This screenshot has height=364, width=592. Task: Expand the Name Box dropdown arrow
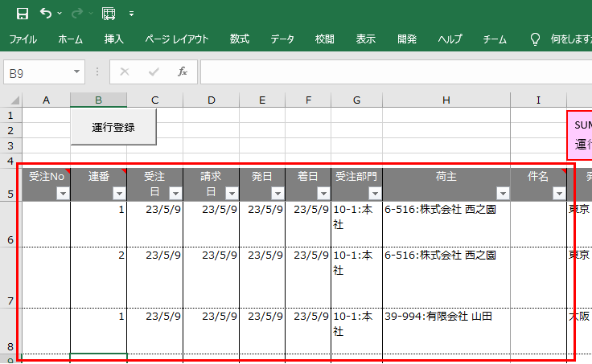point(77,72)
